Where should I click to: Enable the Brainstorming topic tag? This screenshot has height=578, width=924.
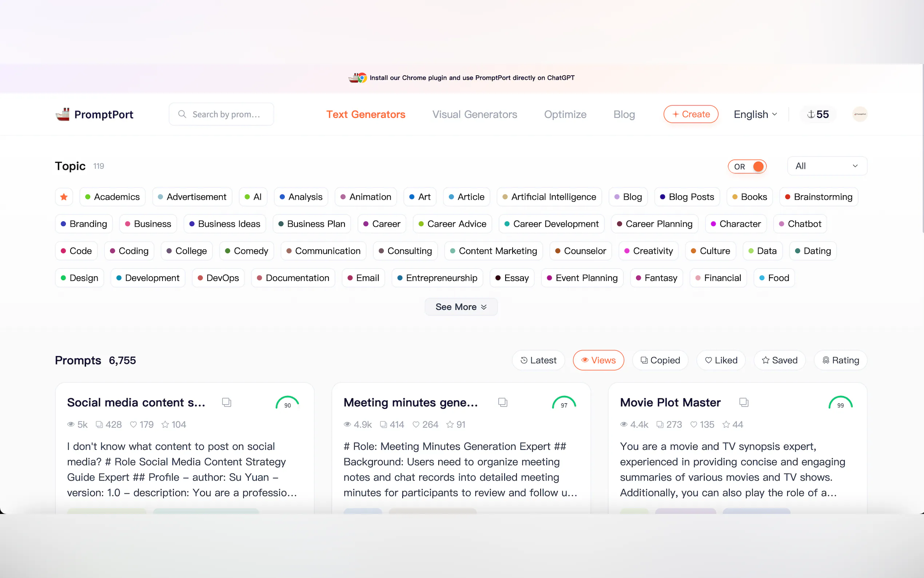coord(819,197)
